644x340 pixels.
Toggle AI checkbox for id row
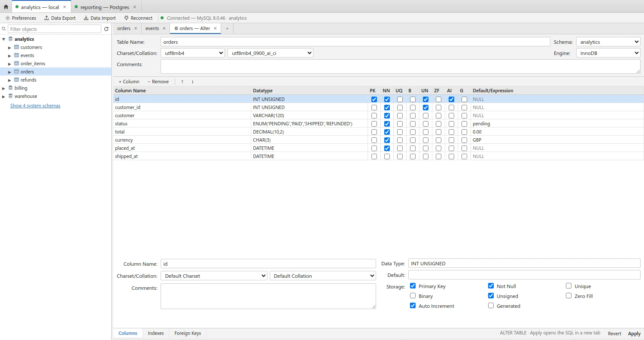pyautogui.click(x=451, y=99)
